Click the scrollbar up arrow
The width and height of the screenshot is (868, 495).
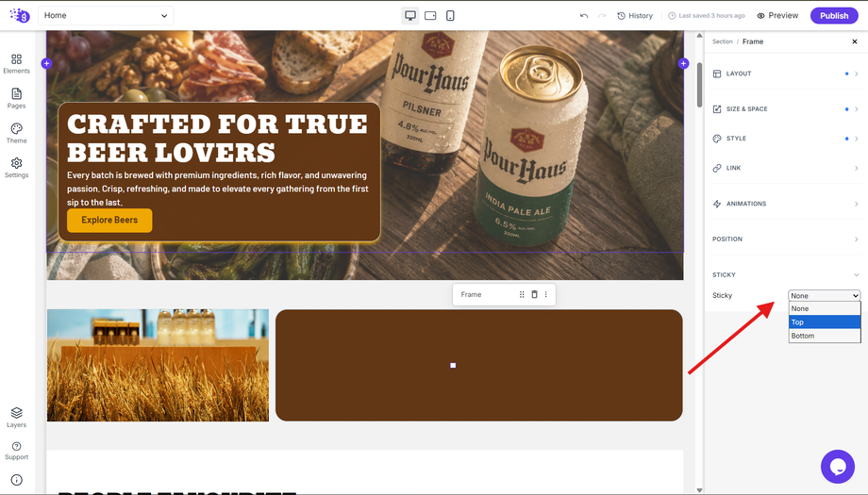click(x=699, y=36)
